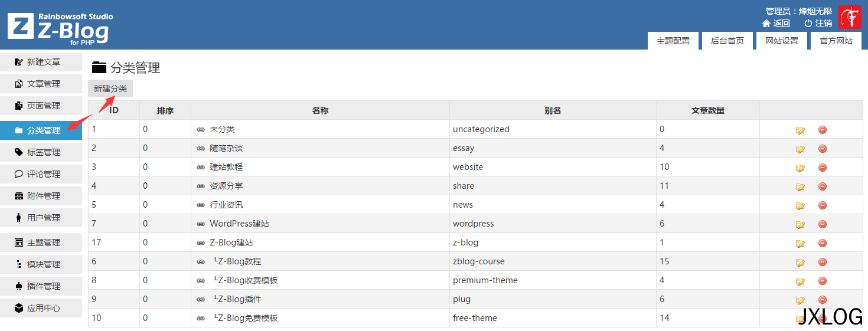The width and height of the screenshot is (868, 331).
Task: Edit the 随笔杂谈 category
Action: 800,149
